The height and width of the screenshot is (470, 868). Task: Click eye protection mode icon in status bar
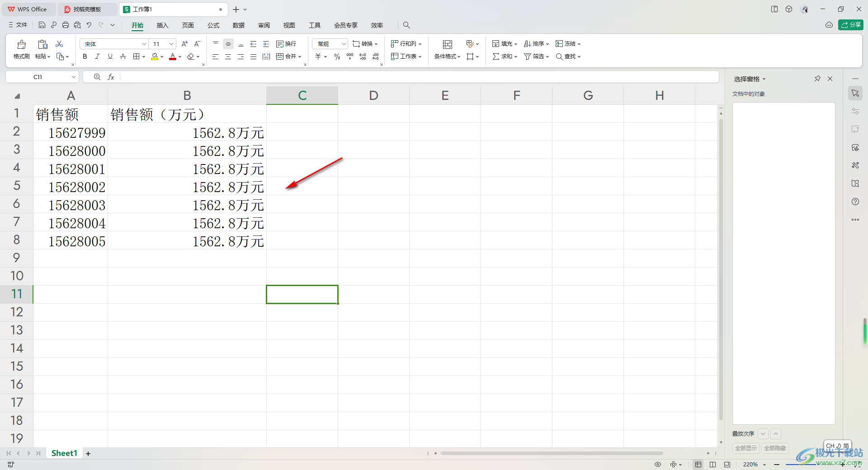658,465
